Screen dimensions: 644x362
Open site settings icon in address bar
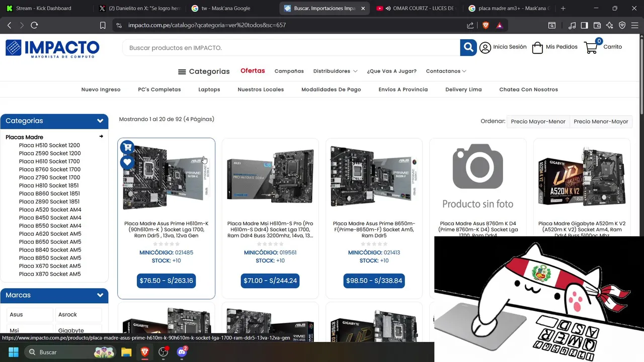(x=118, y=25)
